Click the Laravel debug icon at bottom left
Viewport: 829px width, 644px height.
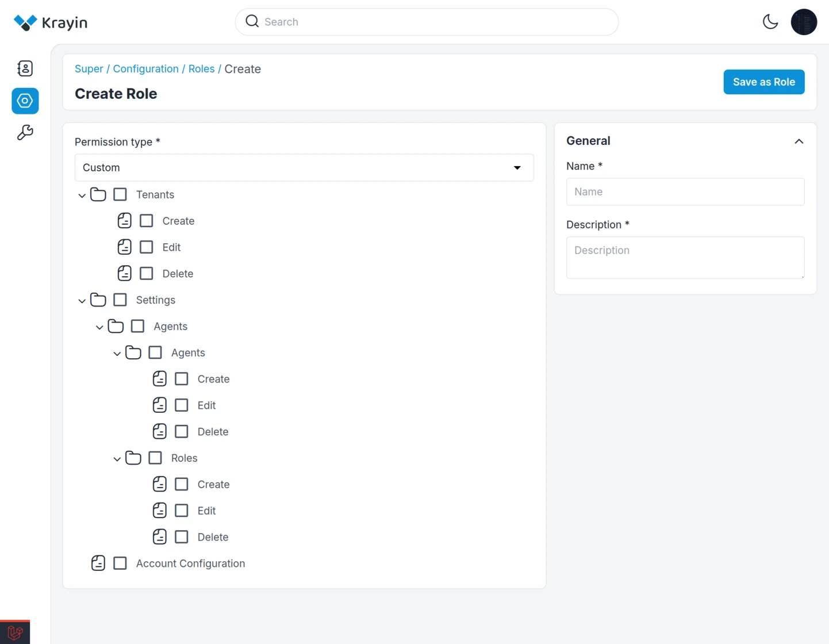tap(15, 632)
